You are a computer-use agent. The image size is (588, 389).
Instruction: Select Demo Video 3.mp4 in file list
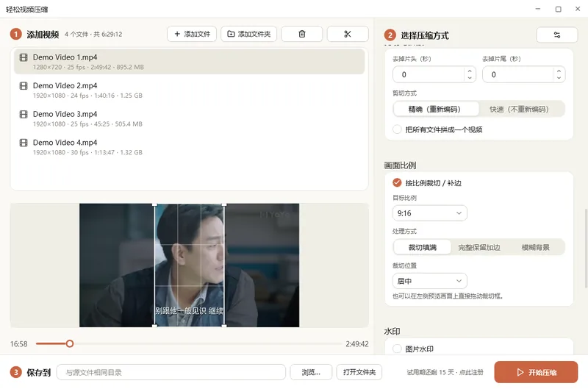point(190,118)
